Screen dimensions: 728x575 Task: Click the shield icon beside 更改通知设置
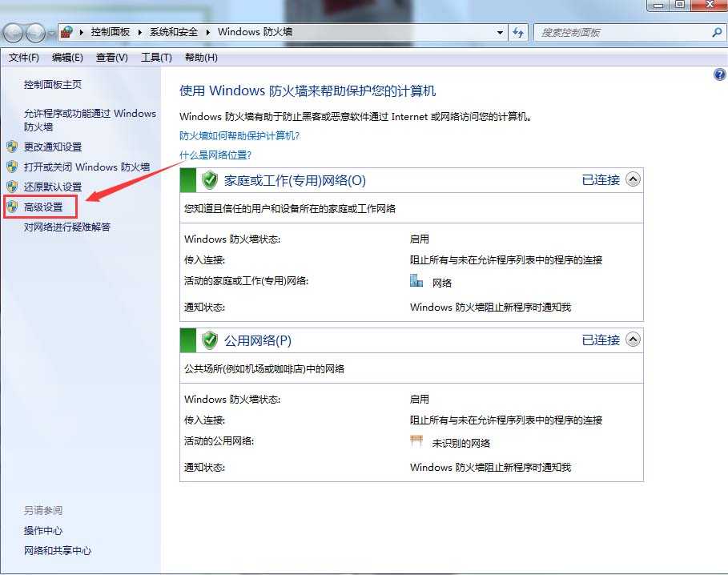tap(13, 147)
